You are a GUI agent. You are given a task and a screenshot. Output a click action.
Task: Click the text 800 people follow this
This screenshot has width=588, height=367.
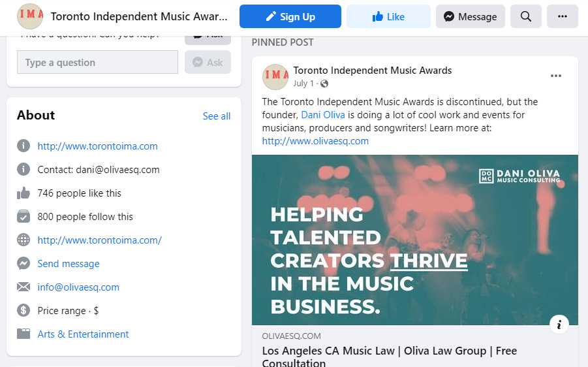click(85, 217)
